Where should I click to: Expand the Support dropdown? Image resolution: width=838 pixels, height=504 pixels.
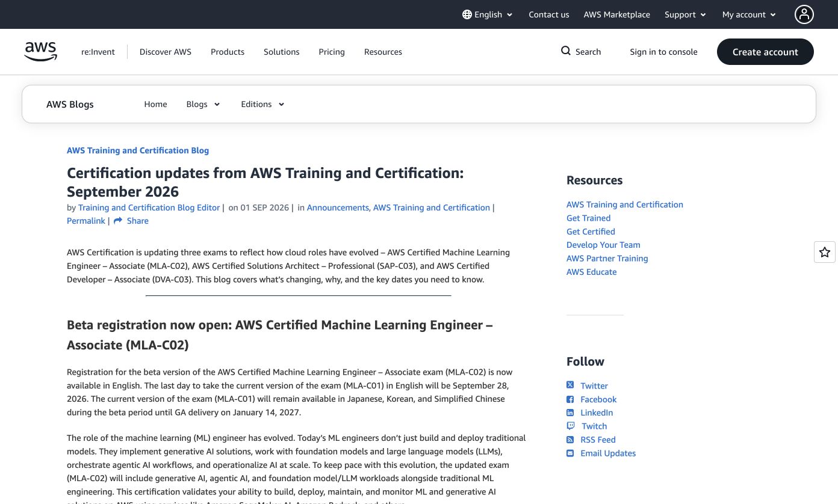[685, 14]
